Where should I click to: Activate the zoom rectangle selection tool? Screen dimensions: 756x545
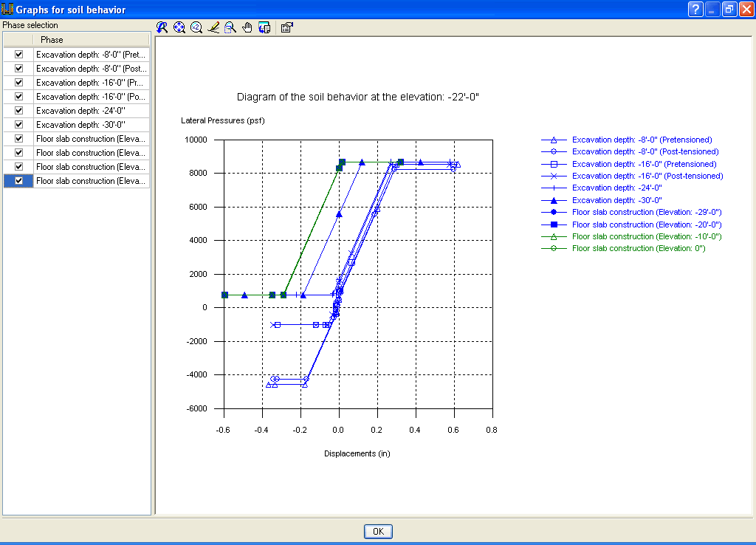(230, 27)
